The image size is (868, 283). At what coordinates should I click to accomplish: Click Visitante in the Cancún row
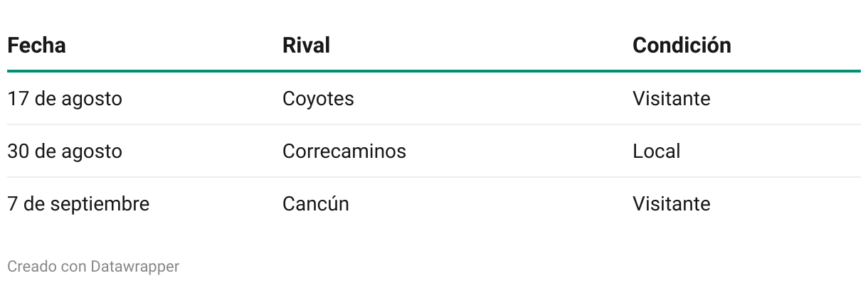671,204
